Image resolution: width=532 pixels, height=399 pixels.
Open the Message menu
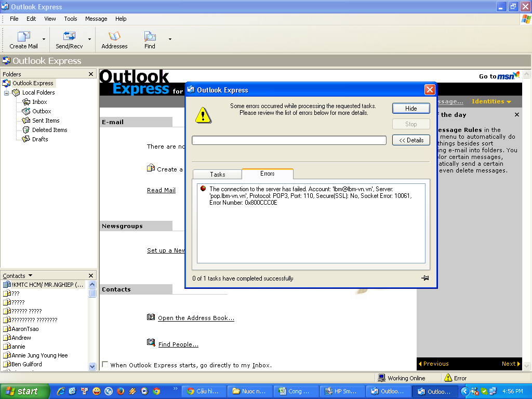96,19
